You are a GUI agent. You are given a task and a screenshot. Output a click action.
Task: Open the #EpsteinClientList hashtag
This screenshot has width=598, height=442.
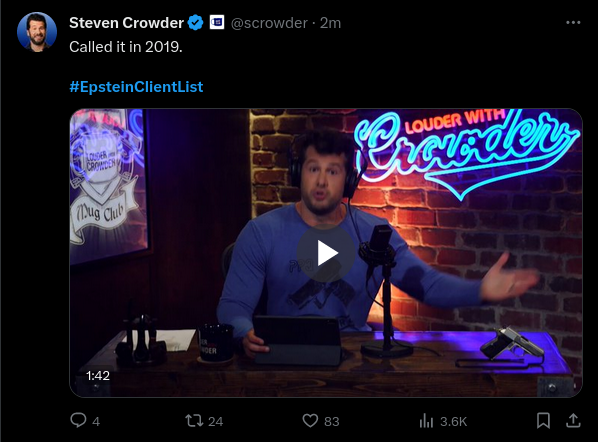click(x=136, y=87)
